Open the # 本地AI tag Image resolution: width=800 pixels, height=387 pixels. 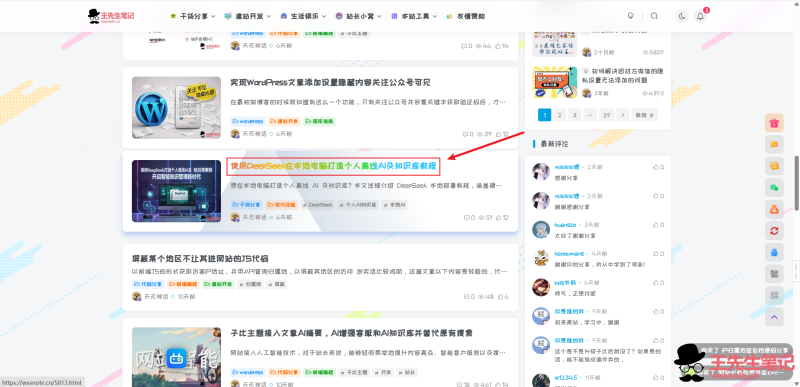395,204
